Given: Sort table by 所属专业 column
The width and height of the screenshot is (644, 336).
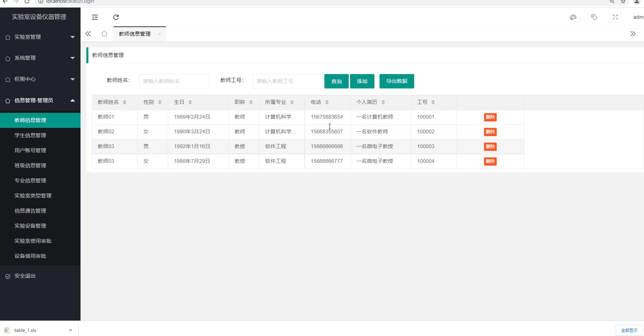Looking at the screenshot, I should coord(292,102).
